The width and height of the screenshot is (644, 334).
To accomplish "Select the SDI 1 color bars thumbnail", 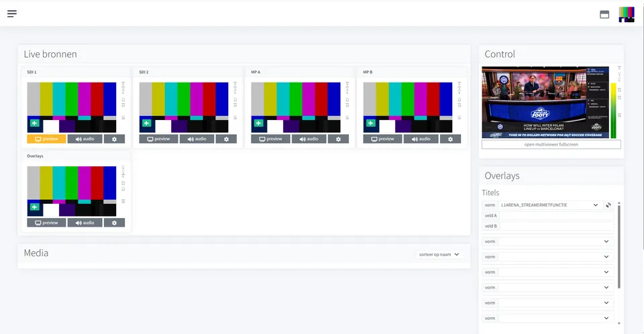I will pyautogui.click(x=72, y=107).
